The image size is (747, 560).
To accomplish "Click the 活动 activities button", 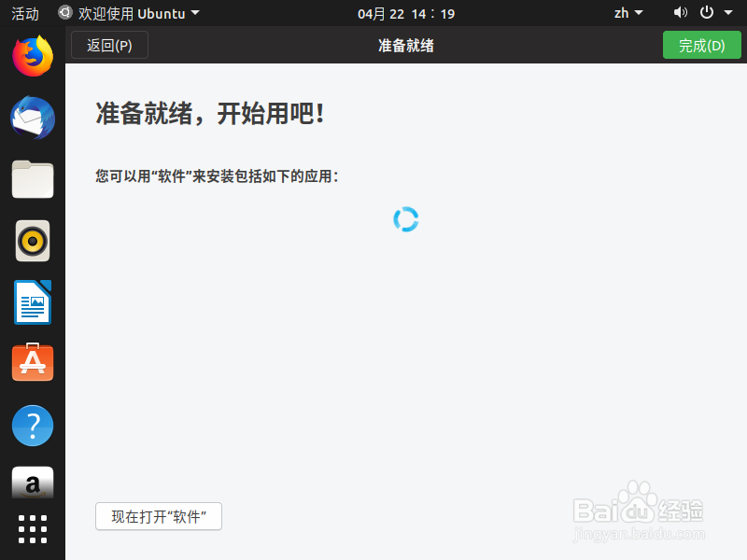I will pos(25,13).
